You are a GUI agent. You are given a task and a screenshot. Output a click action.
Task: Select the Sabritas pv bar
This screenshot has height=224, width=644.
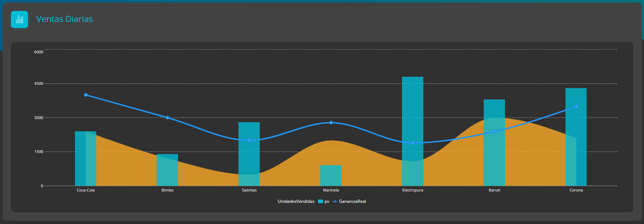tap(249, 154)
